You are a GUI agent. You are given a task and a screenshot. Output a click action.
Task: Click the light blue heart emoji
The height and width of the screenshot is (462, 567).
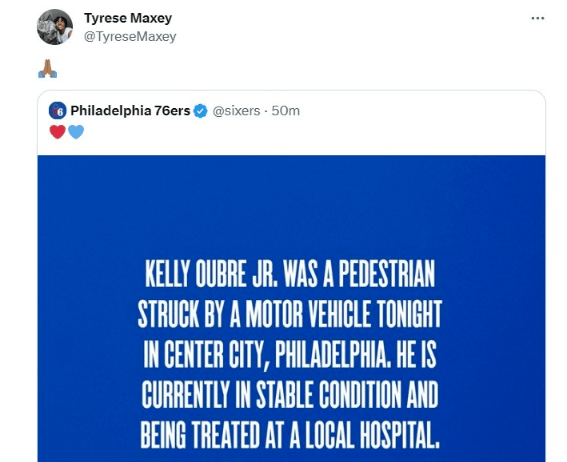76,132
